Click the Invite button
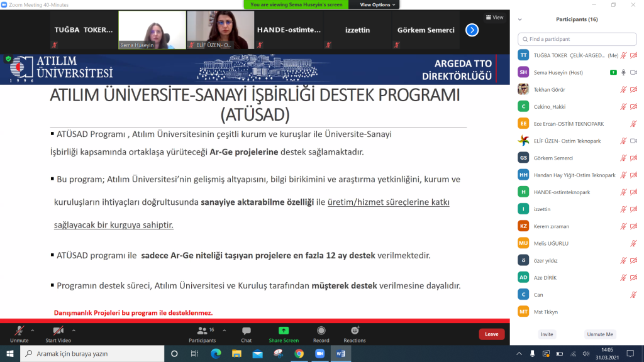The height and width of the screenshot is (362, 644). coord(547,334)
